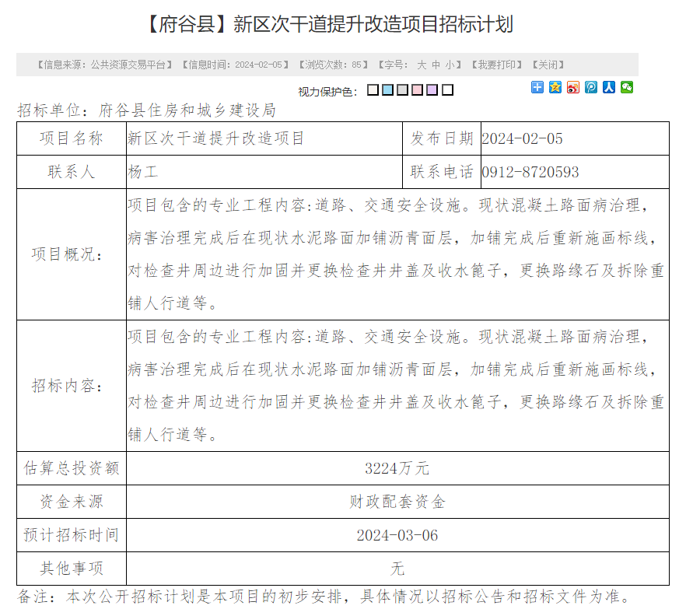
Task: Click the 发布日期 value 2024-02-05
Action: tap(522, 139)
